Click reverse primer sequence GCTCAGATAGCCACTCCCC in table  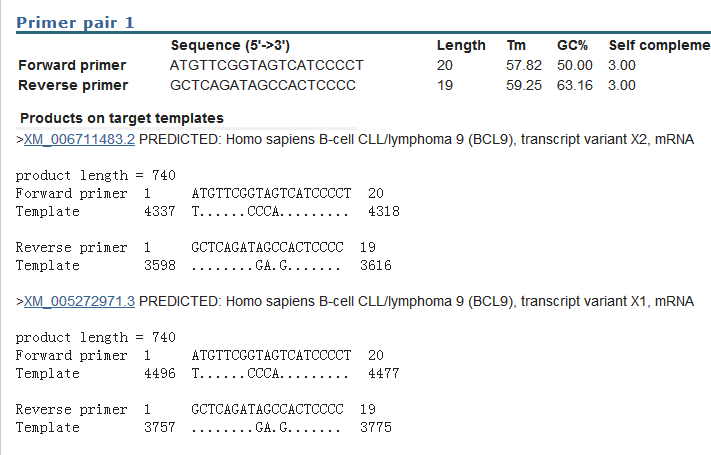[263, 85]
